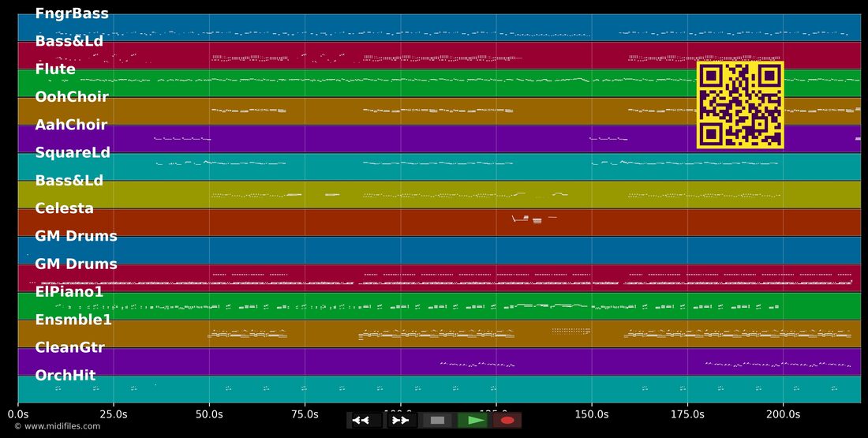Screen dimensions: 868x438
Task: Click the rewind button
Action: coord(365,421)
